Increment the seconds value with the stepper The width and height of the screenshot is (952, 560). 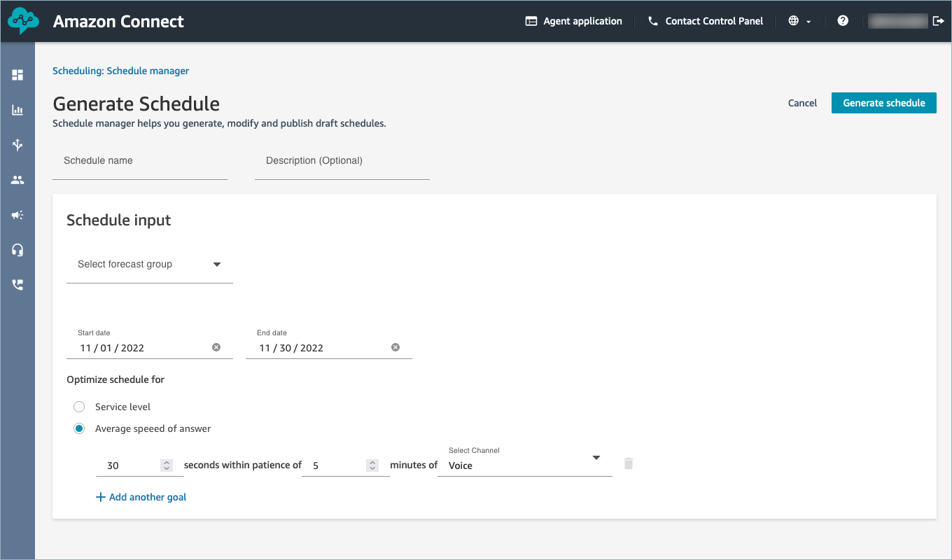[167, 461]
